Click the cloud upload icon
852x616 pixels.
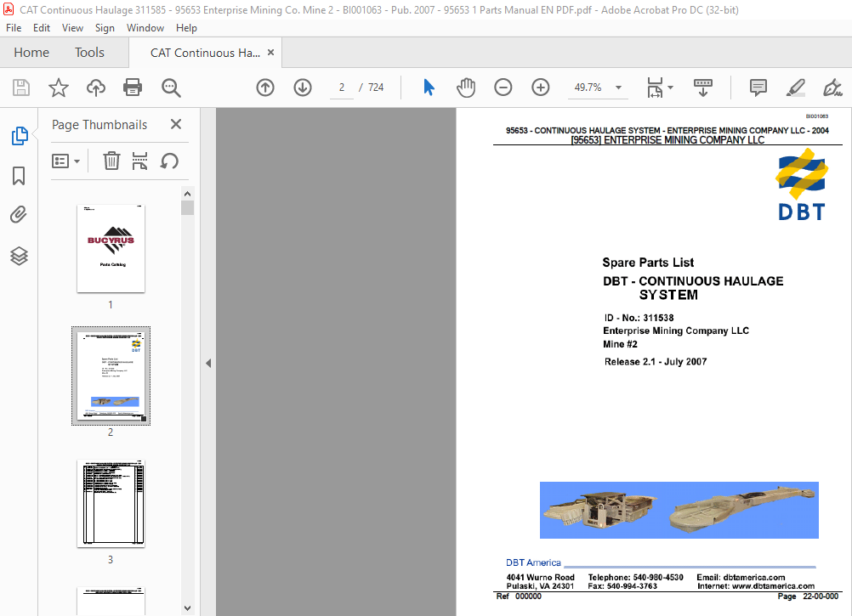[95, 88]
